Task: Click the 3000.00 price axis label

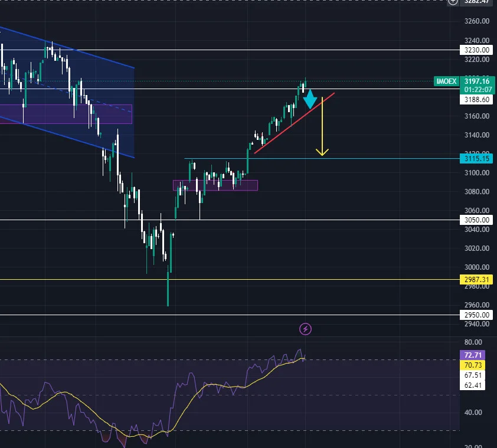Action: [x=477, y=267]
